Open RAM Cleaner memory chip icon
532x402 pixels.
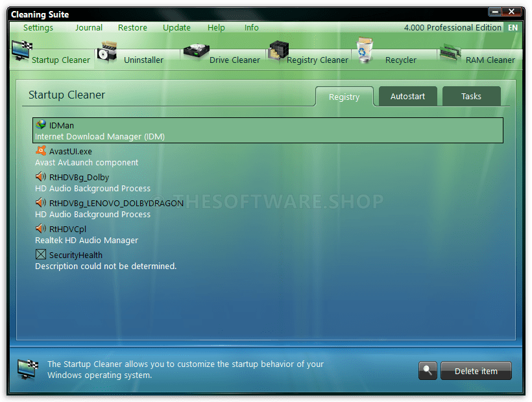coord(450,53)
